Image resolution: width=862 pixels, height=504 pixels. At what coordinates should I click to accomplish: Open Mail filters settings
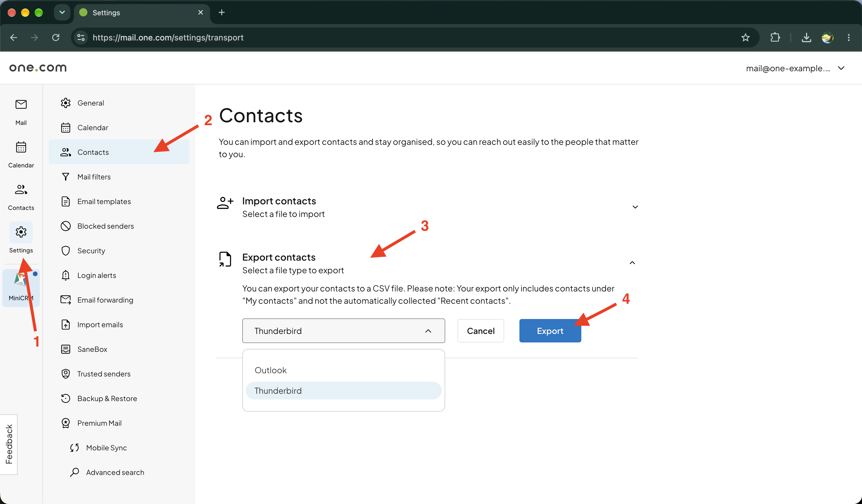(119, 177)
